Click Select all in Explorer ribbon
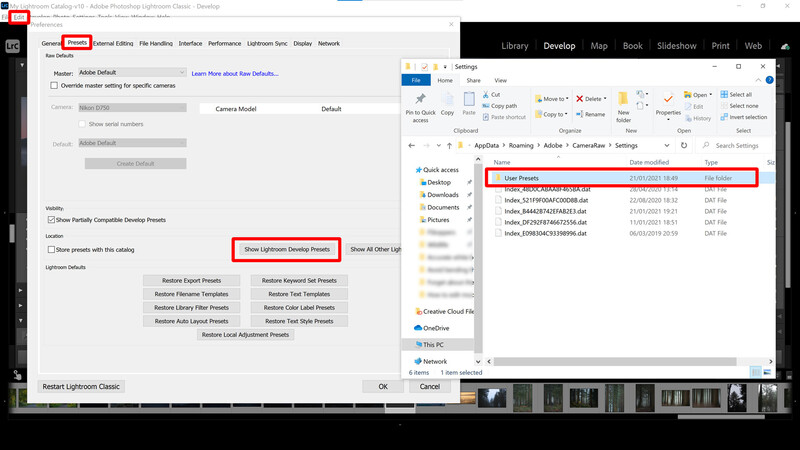 click(x=736, y=95)
